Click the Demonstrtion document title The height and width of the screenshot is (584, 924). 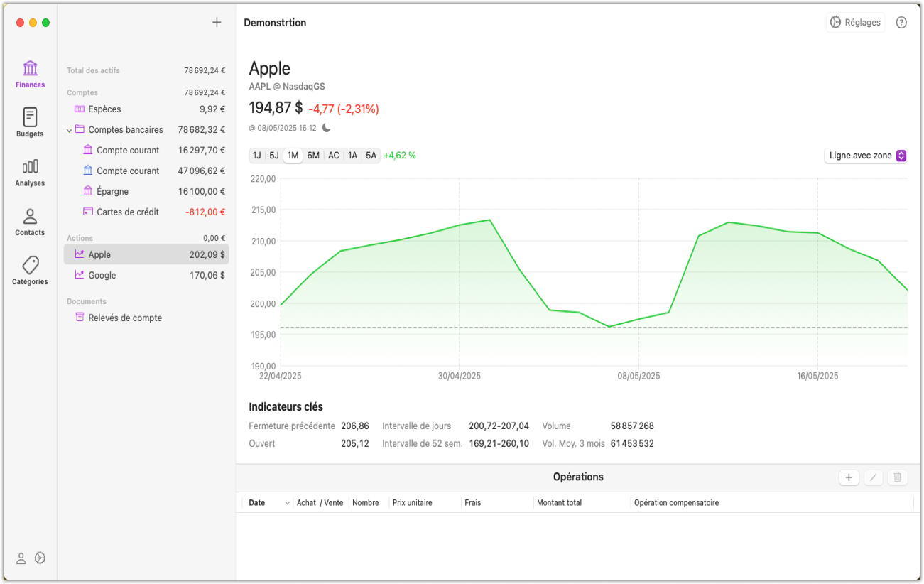coord(275,23)
